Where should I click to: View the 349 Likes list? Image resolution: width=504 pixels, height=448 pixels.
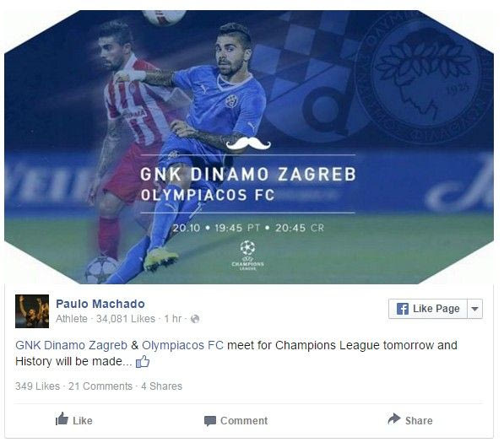(x=38, y=386)
